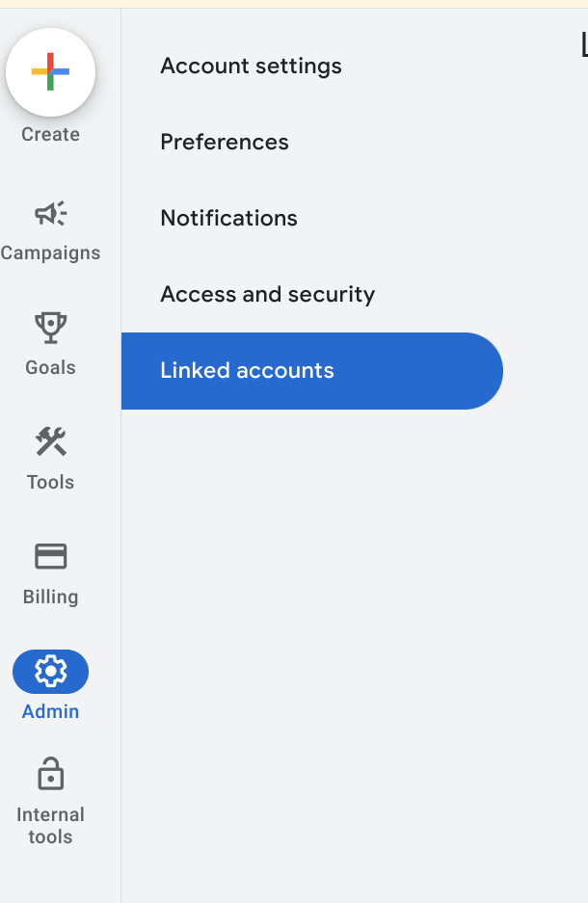Select Account settings from the menu
Screen dimensions: 588x903
251,66
